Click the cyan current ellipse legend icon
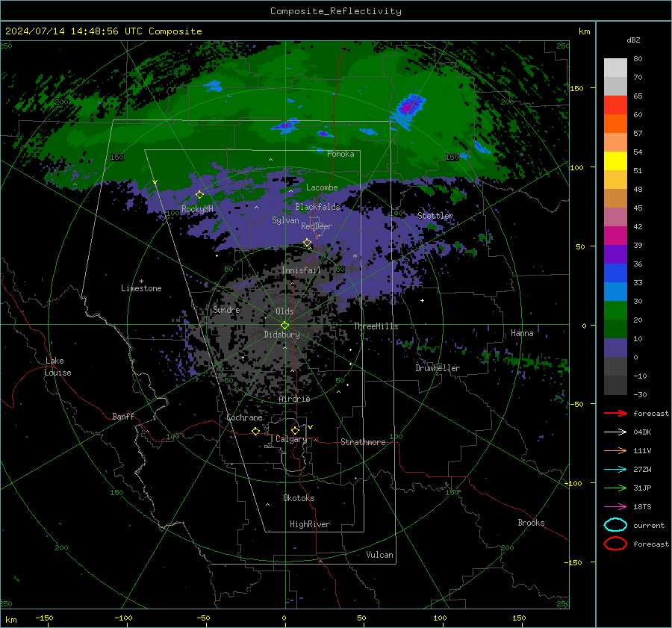Viewport: 672px width, 628px height. pyautogui.click(x=615, y=525)
